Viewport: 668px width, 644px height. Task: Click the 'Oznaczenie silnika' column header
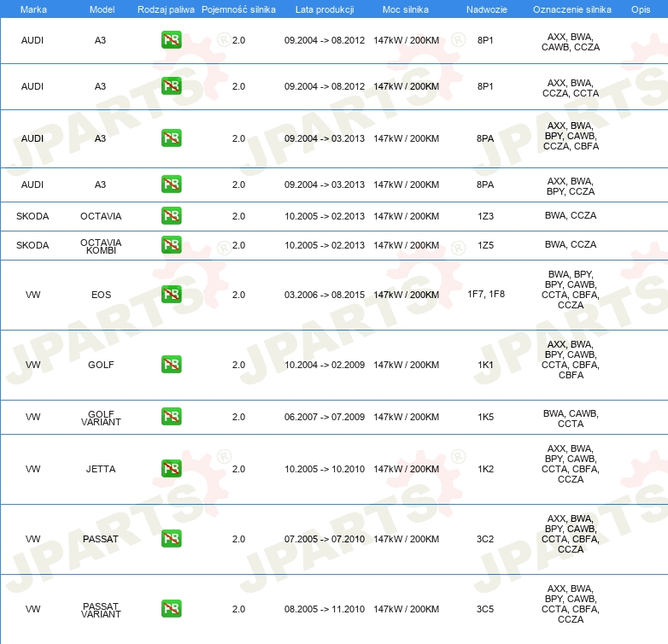(x=571, y=9)
